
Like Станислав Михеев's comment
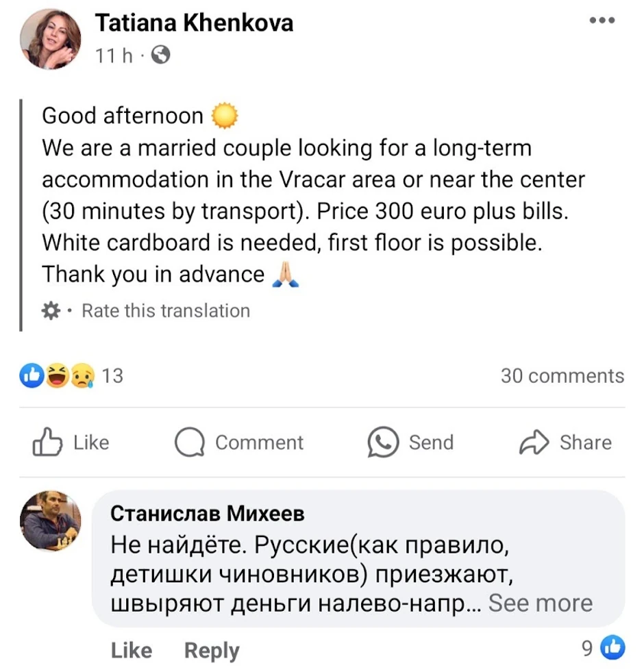(x=131, y=650)
